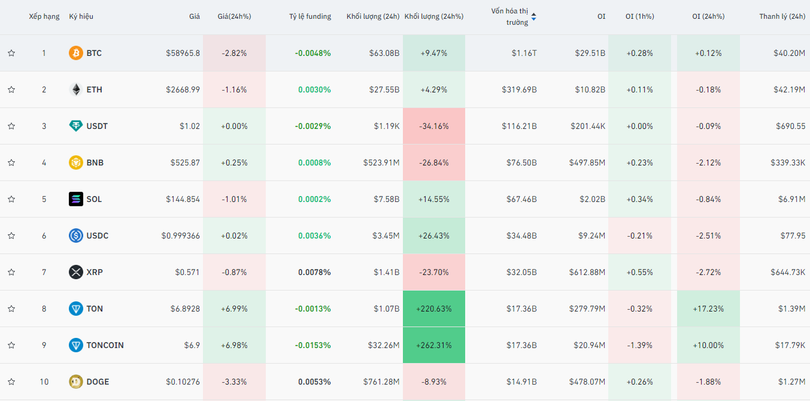Click the Thanh lý (24h) column header
This screenshot has width=810, height=401.
tap(781, 17)
